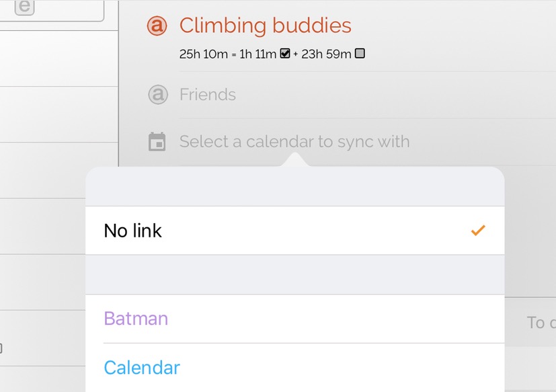Click the orange checkmark on No link
The height and width of the screenshot is (392, 556).
click(478, 231)
